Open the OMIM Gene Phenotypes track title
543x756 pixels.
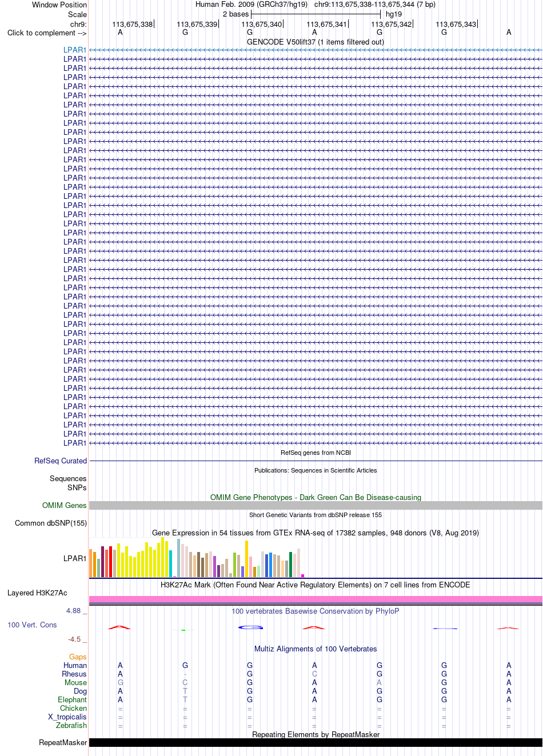(x=316, y=498)
